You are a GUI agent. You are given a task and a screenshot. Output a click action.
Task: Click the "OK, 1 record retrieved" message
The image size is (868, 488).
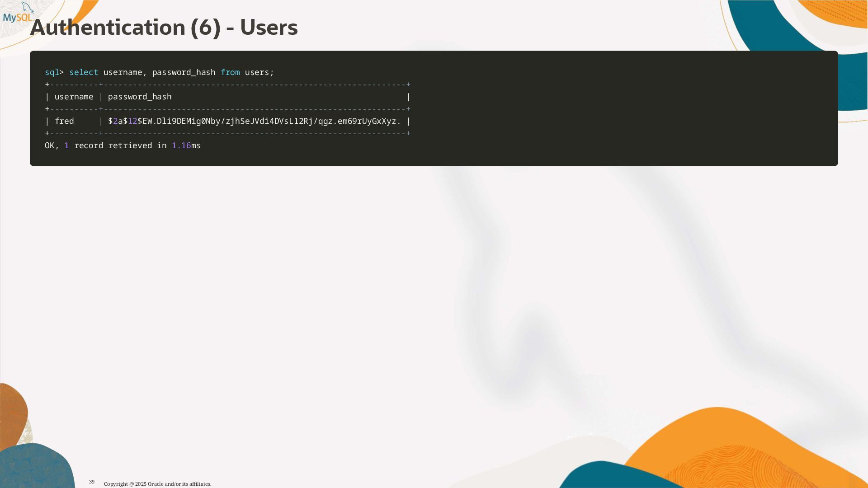click(98, 145)
